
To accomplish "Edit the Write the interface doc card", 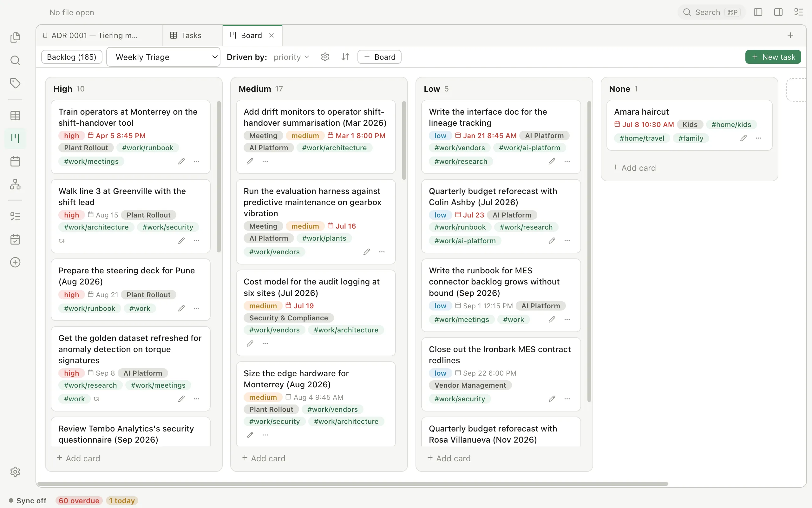I will coord(552,161).
